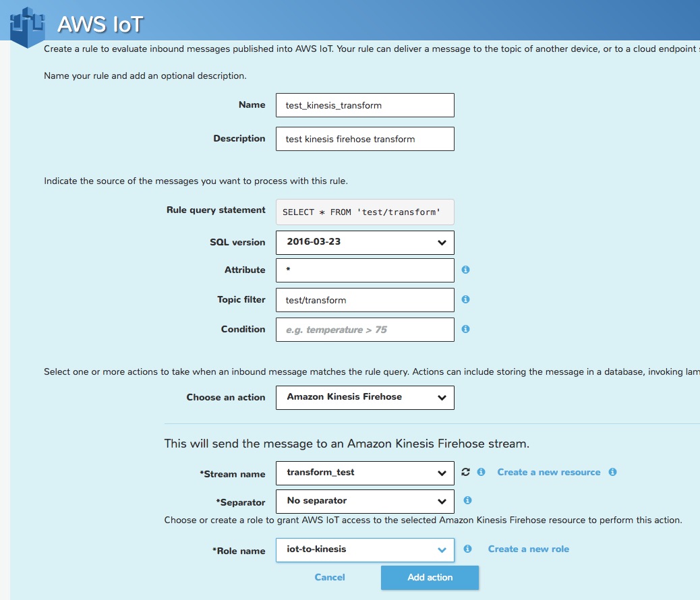Click inside the Name input field
The width and height of the screenshot is (700, 600).
[364, 104]
